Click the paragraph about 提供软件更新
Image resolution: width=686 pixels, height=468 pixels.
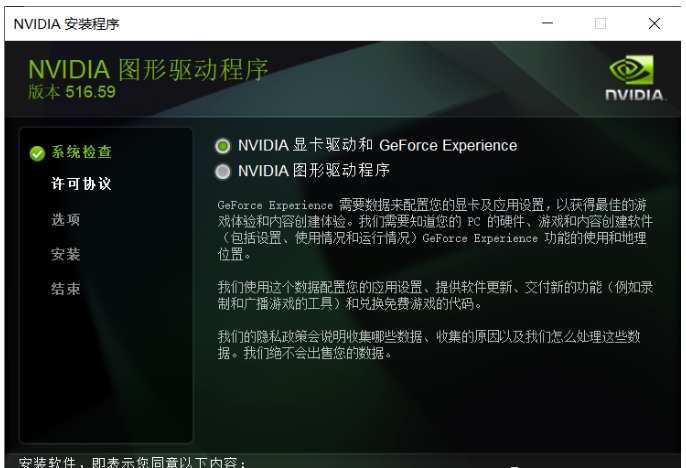(430, 297)
